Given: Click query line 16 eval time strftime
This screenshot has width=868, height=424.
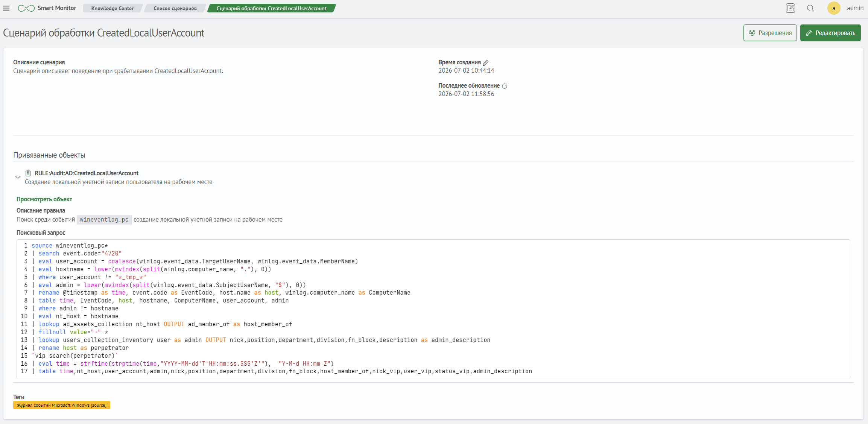Looking at the screenshot, I should coord(183,364).
